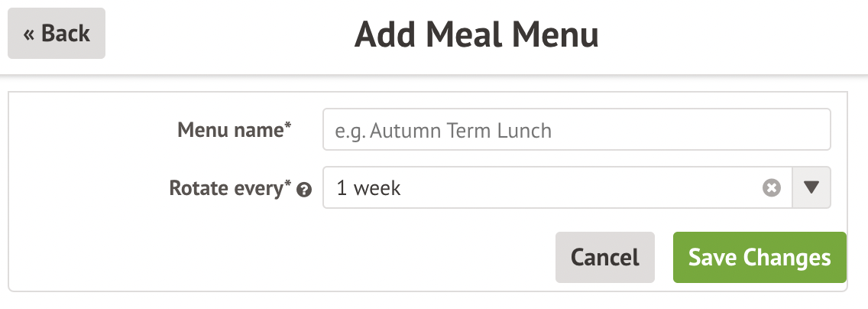Clear the selected 1 week rotation value
Screen dimensions: 868x309
772,188
